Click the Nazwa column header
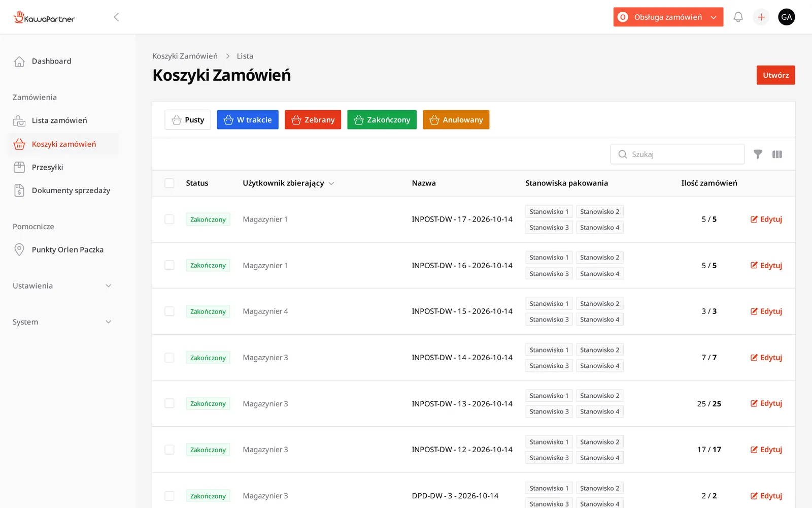The height and width of the screenshot is (508, 812). point(424,183)
